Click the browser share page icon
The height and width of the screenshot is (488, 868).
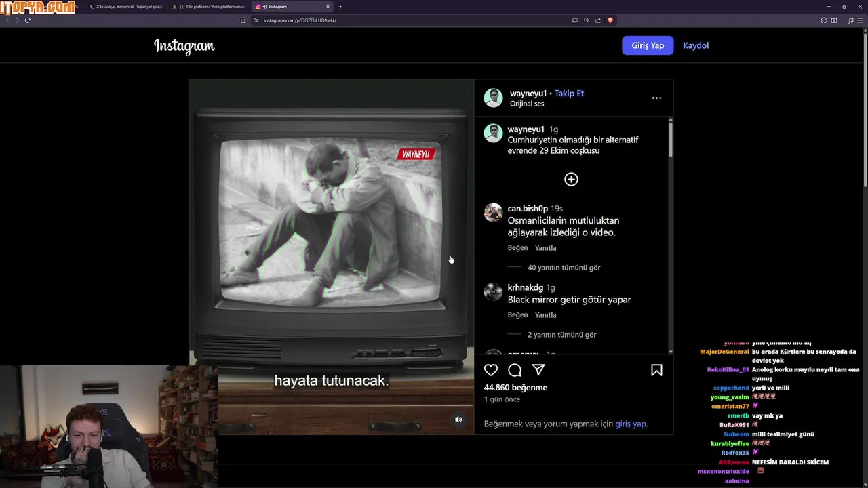[598, 20]
